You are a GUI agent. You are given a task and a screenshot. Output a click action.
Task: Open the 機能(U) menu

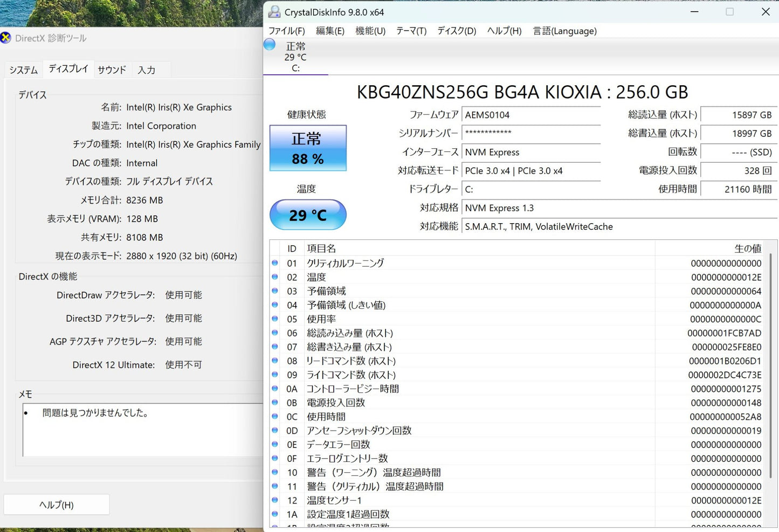[370, 31]
